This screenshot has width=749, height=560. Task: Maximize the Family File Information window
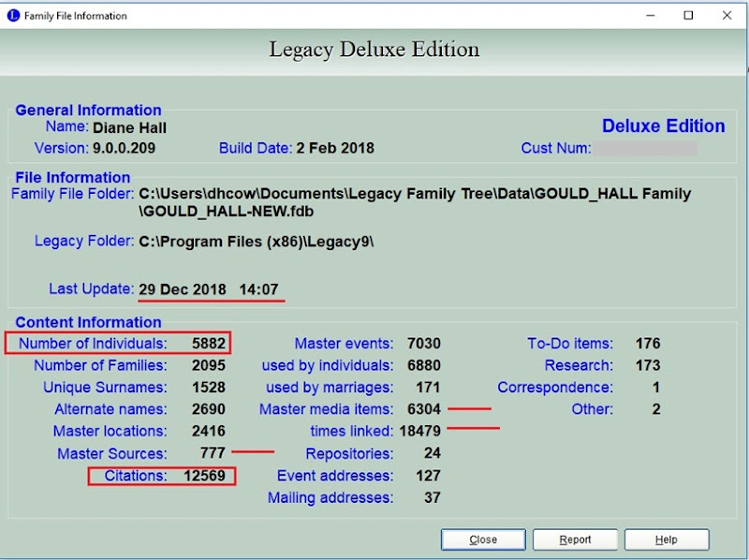click(x=688, y=15)
